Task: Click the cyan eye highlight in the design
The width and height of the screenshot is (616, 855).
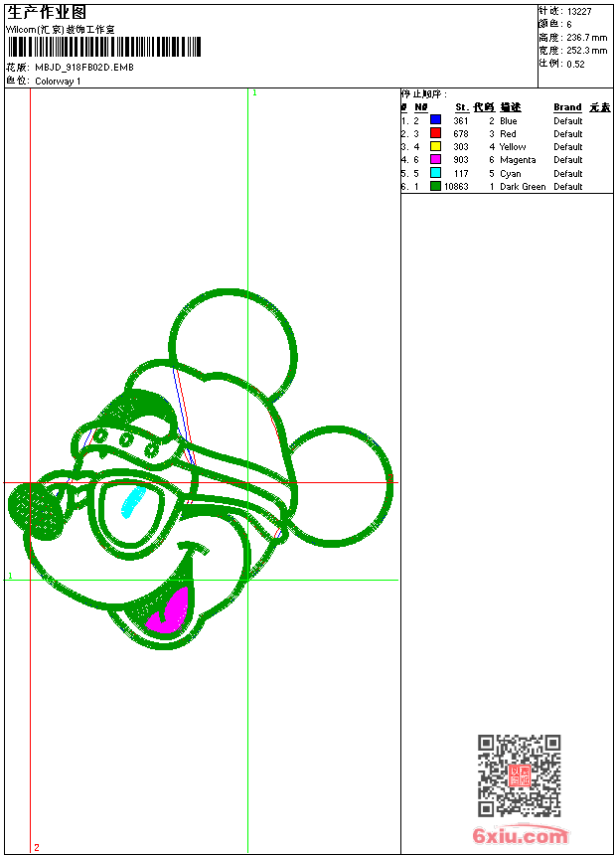Action: click(132, 502)
